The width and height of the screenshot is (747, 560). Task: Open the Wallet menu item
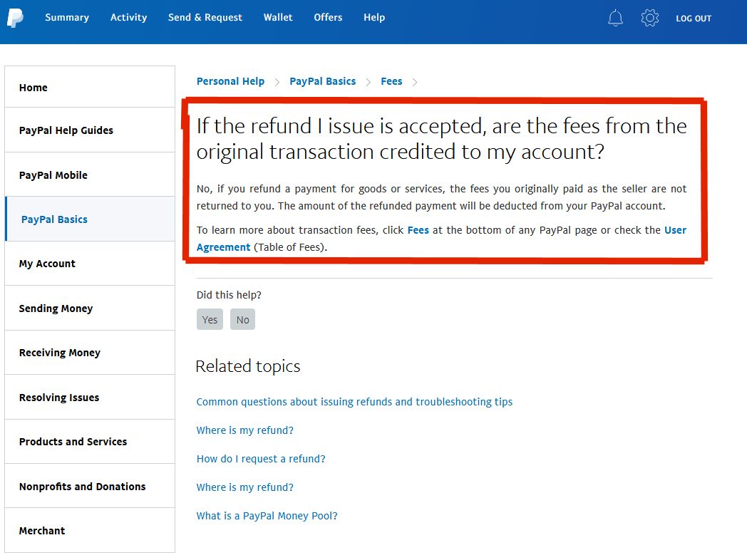pos(278,18)
